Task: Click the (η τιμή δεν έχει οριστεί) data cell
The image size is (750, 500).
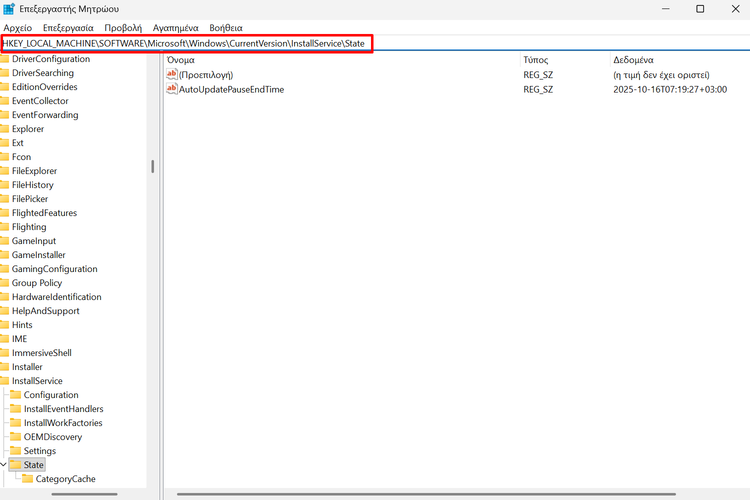Action: tap(662, 75)
